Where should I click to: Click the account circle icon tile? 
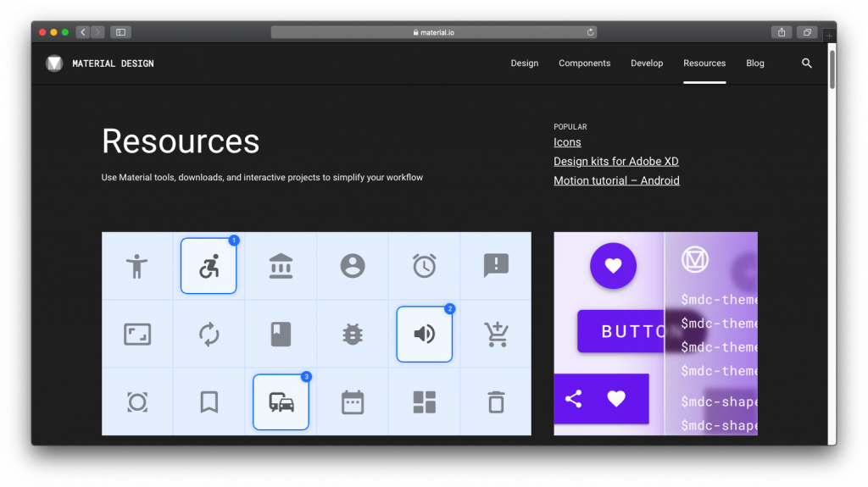(353, 266)
